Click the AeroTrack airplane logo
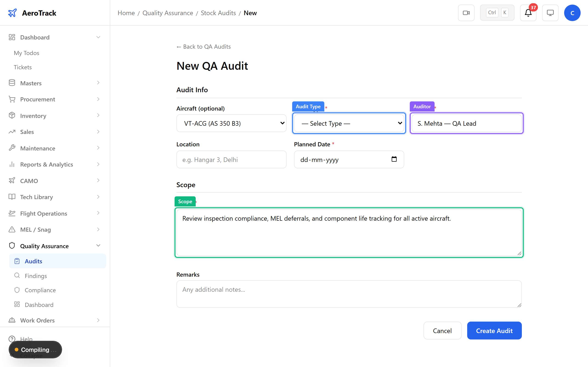The height and width of the screenshot is (367, 588). pos(12,13)
